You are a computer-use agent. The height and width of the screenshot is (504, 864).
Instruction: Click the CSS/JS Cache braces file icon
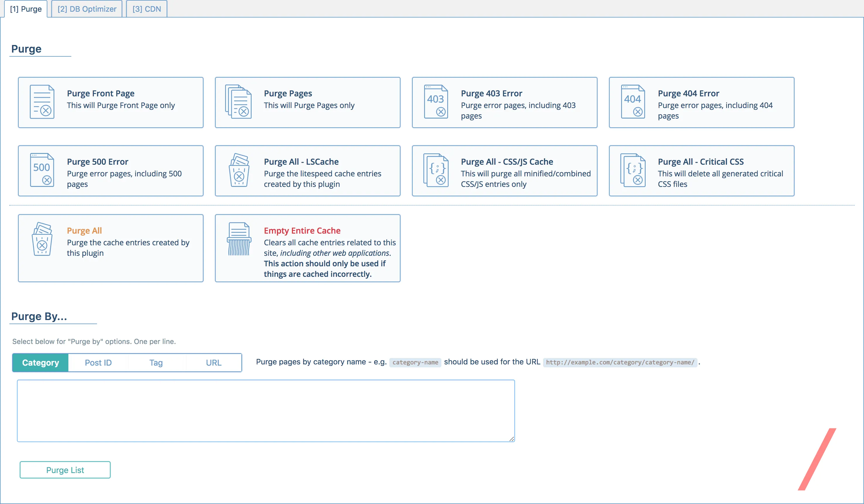coord(436,170)
